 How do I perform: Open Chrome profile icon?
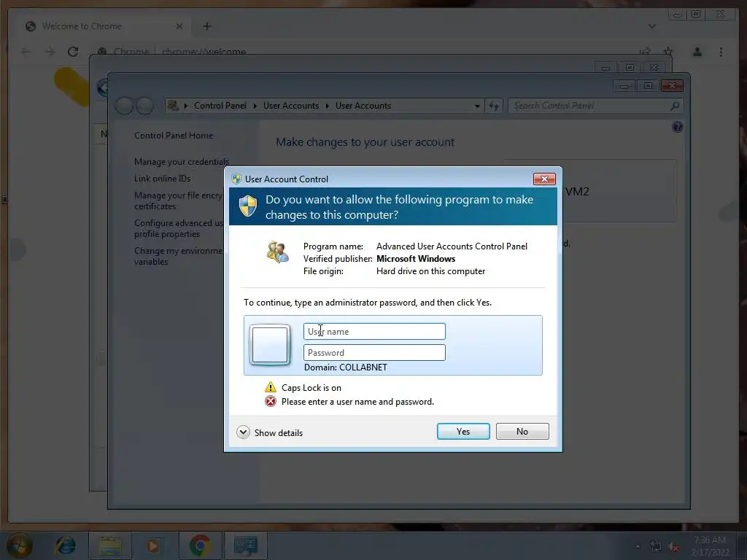coord(697,52)
